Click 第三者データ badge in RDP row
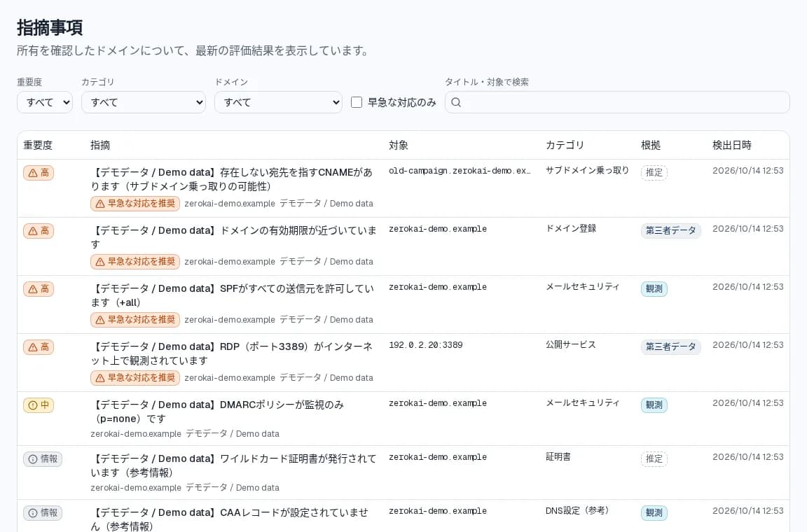807x532 pixels. (x=670, y=346)
